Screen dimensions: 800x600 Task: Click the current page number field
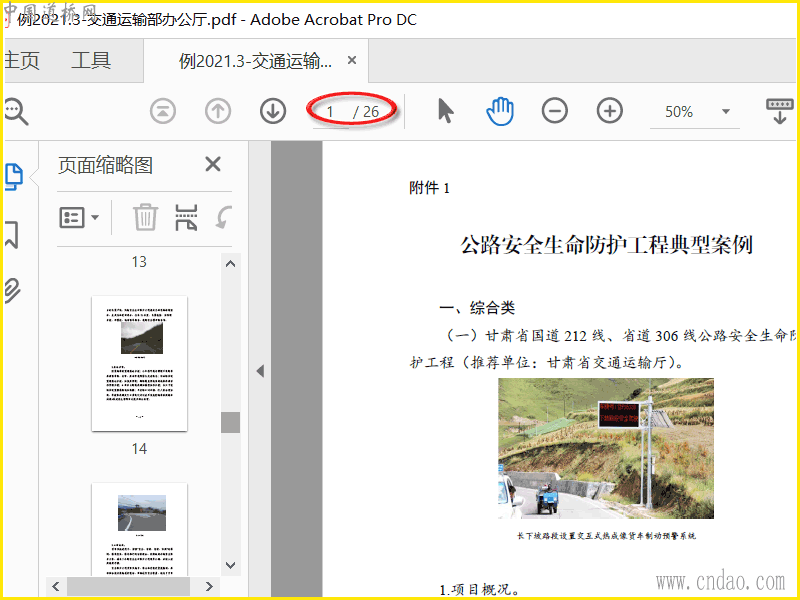331,112
